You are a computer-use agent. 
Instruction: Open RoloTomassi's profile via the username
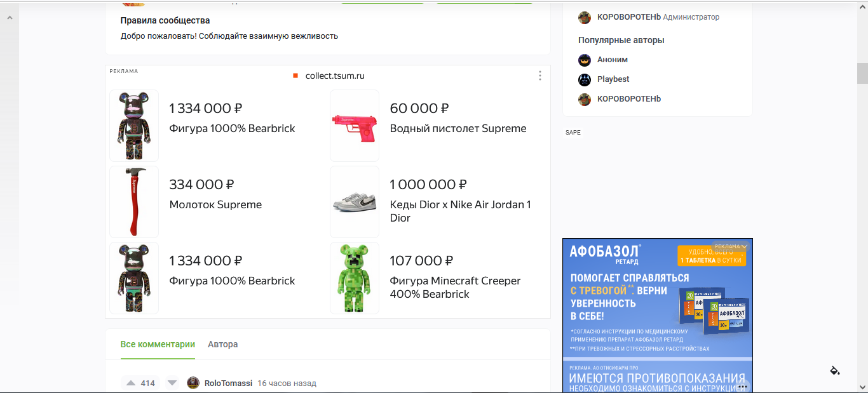coord(228,383)
